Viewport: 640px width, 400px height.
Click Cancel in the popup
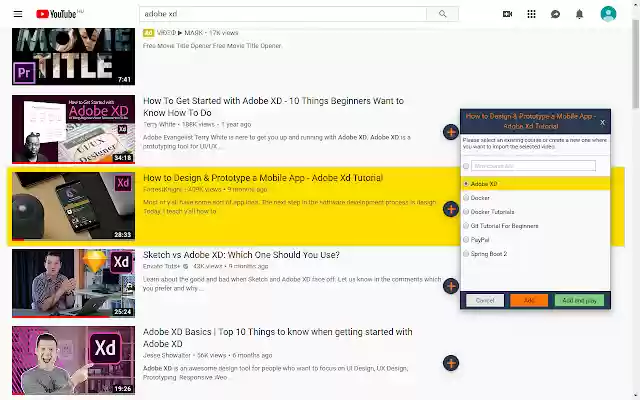tap(485, 300)
